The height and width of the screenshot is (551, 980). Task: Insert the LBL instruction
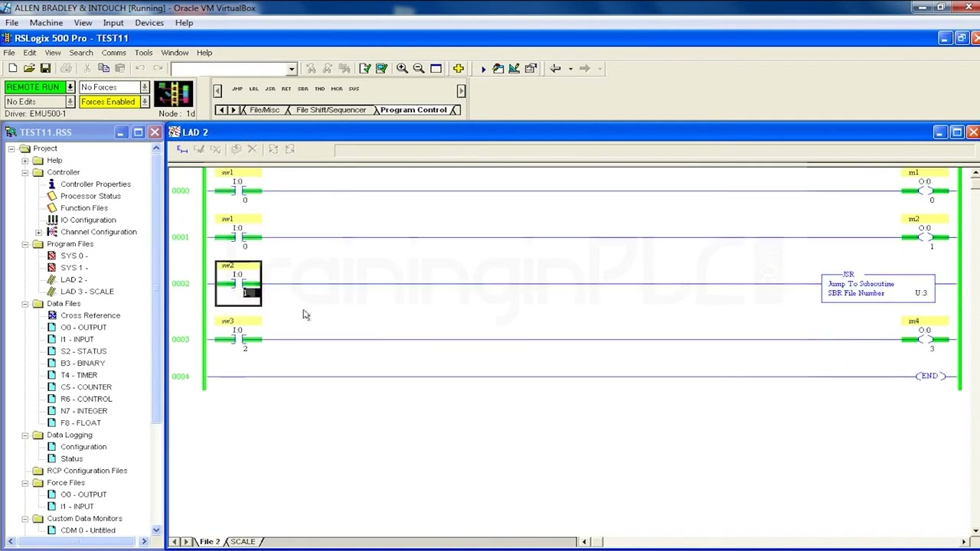click(x=253, y=89)
